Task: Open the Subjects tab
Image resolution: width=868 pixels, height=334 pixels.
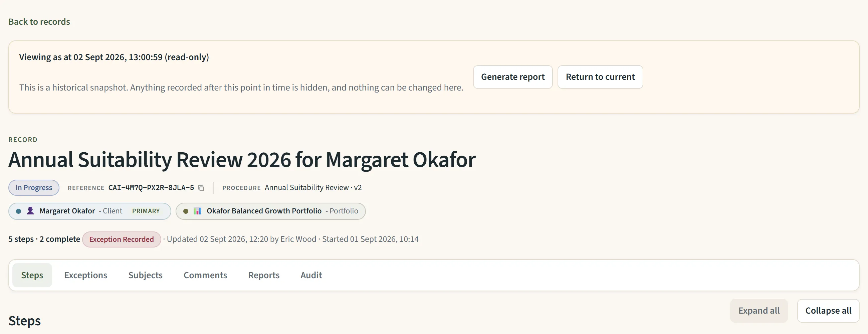Action: coord(145,275)
